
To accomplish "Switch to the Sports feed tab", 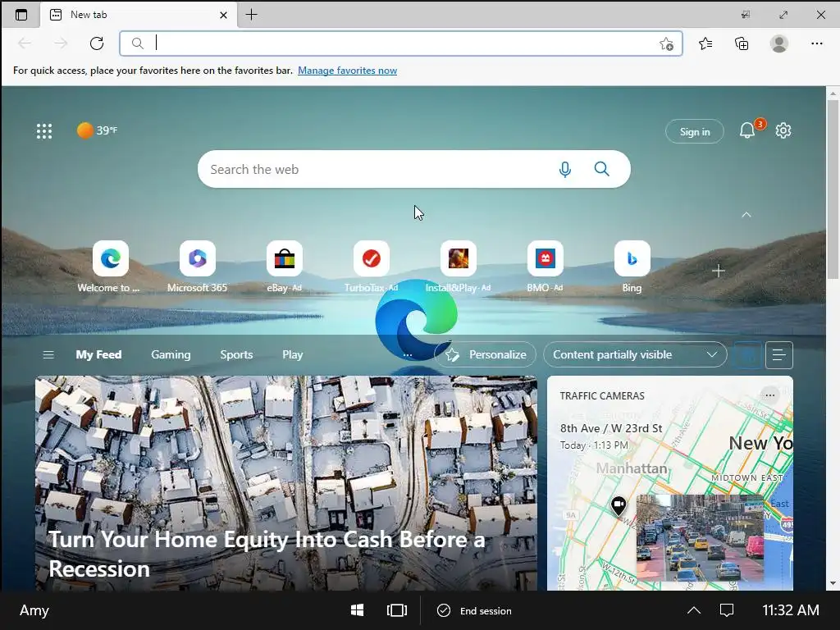I will click(236, 354).
